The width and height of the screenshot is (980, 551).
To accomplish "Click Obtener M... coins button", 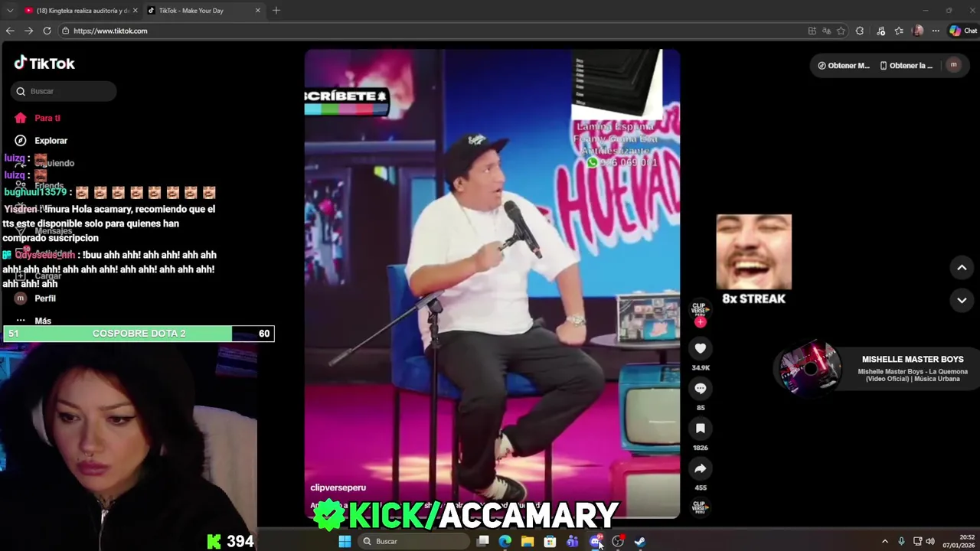I will pyautogui.click(x=843, y=65).
